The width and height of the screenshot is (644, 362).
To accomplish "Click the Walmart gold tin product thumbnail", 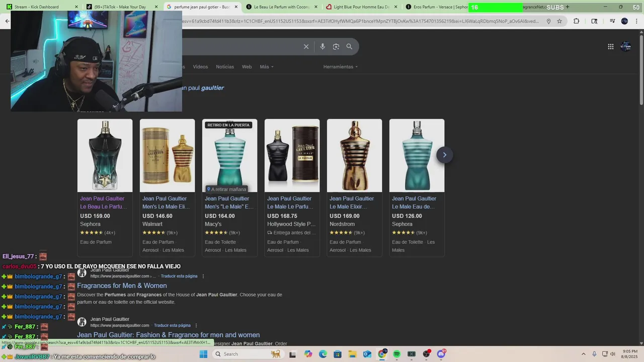I will (x=167, y=155).
